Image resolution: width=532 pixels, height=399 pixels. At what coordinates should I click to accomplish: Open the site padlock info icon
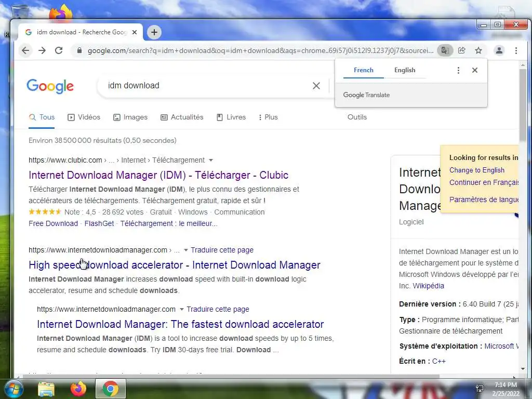pyautogui.click(x=79, y=50)
